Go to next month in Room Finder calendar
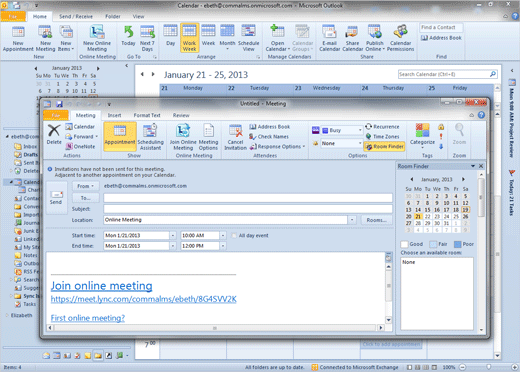 click(x=463, y=179)
